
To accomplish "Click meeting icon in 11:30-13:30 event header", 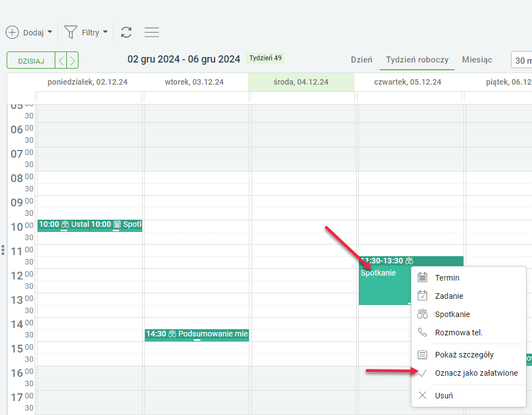I will [409, 261].
